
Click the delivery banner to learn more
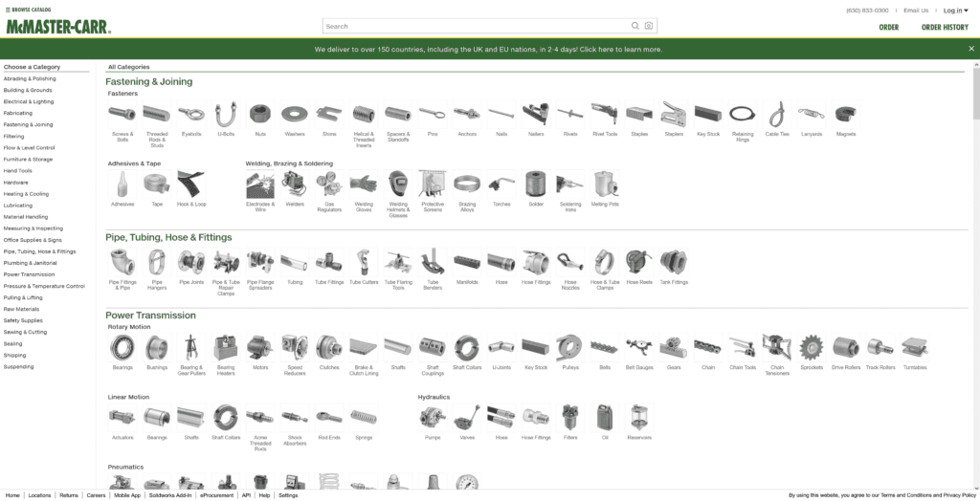488,50
